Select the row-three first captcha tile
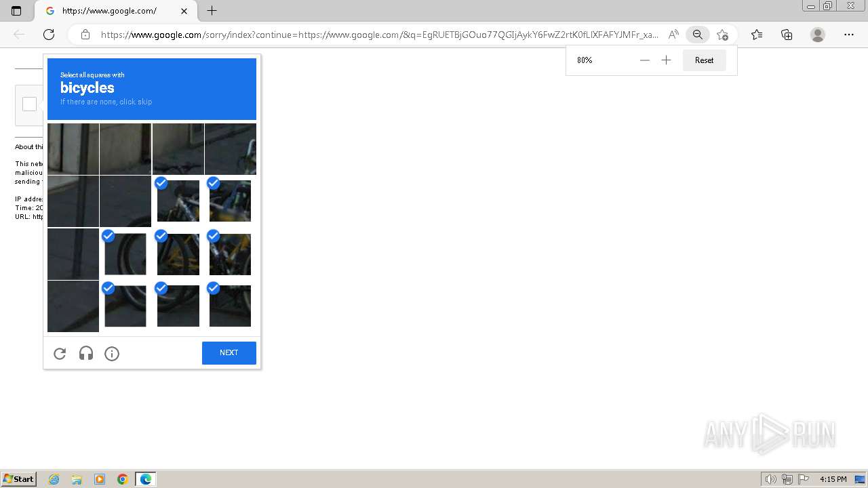 point(73,253)
